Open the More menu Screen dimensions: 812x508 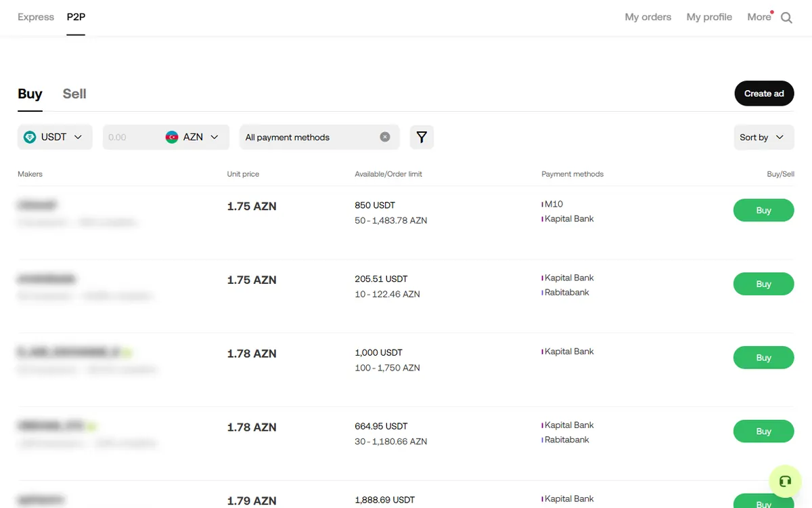click(x=759, y=17)
